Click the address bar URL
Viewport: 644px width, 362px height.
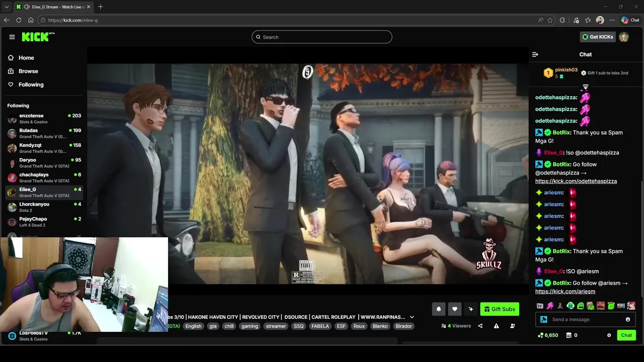[73, 20]
